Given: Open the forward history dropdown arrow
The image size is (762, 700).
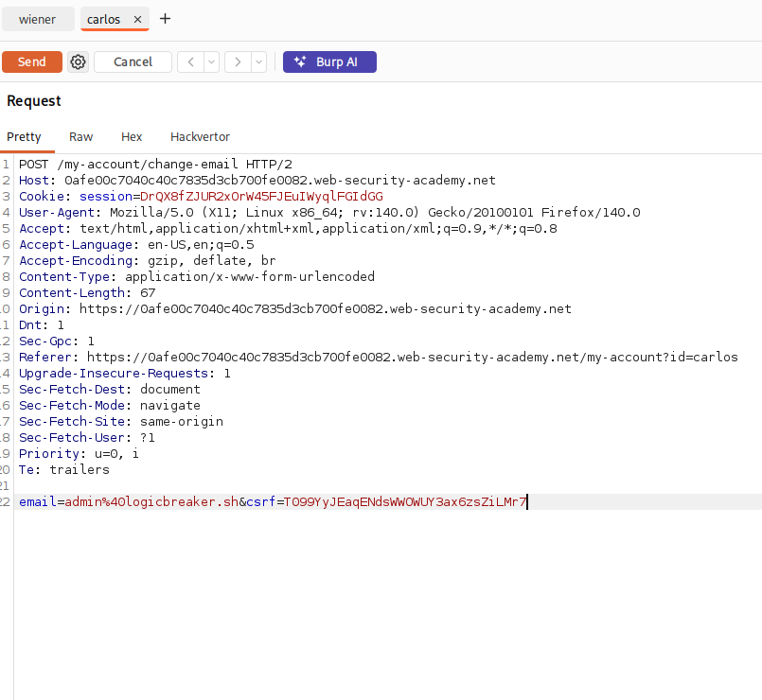Looking at the screenshot, I should [x=258, y=62].
